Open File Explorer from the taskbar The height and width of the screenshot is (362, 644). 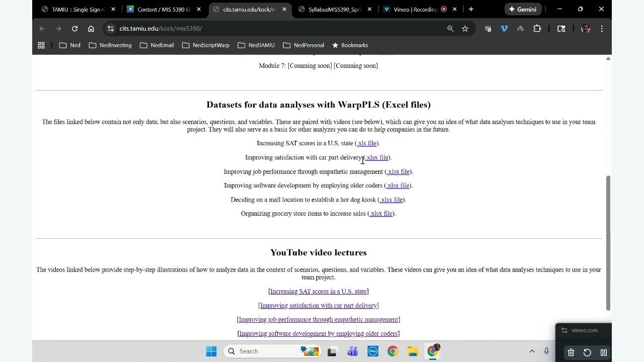(x=413, y=351)
